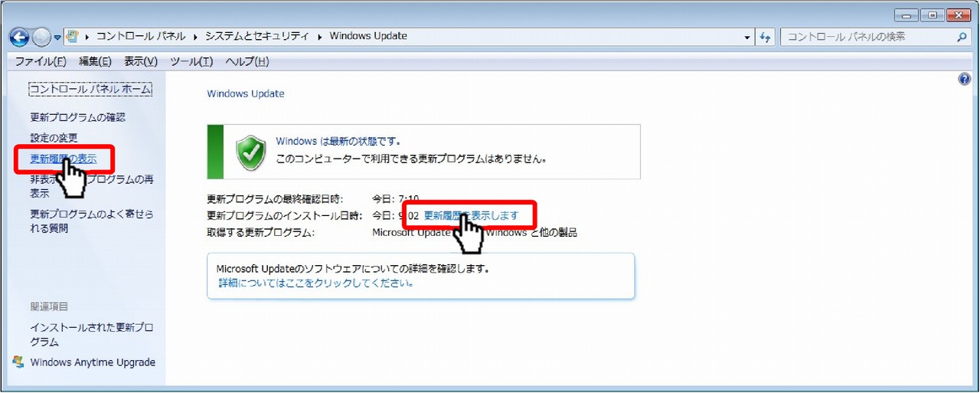Viewport: 980px width, 393px height.
Task: Click the green shield checkmark icon
Action: [250, 152]
